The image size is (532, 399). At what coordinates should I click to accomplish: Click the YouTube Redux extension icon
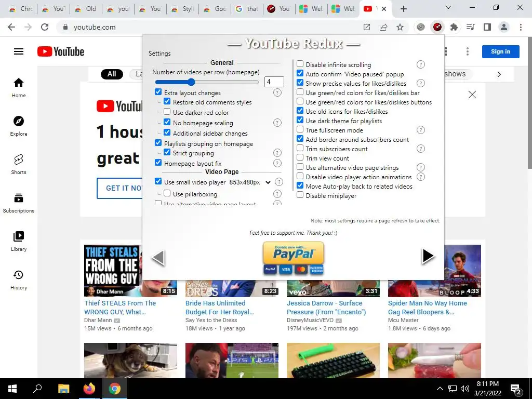437,27
